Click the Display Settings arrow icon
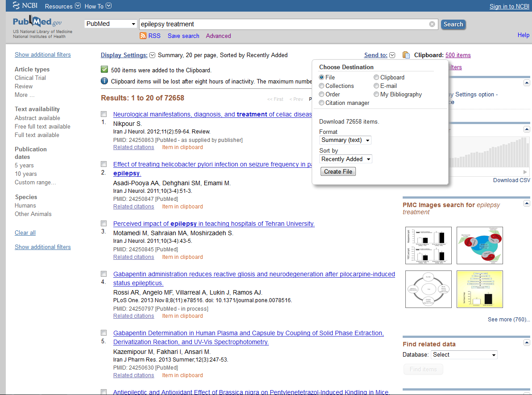 pos(153,55)
